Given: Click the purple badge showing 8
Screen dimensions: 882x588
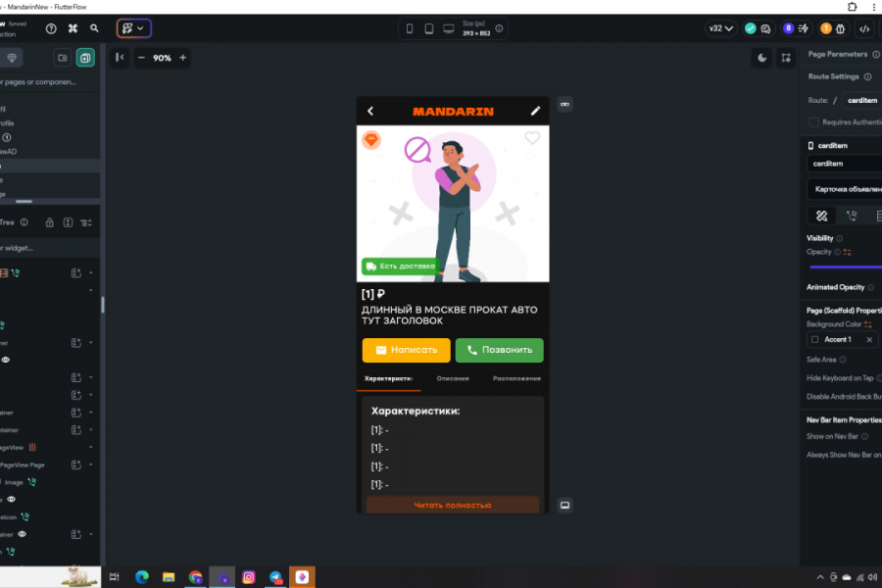Looking at the screenshot, I should [788, 28].
